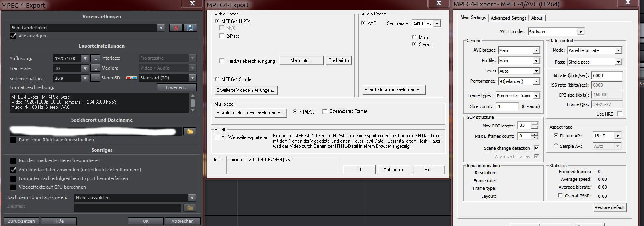Switch to the Main Settings tab
Image resolution: width=644 pixels, height=226 pixels.
(x=473, y=17)
